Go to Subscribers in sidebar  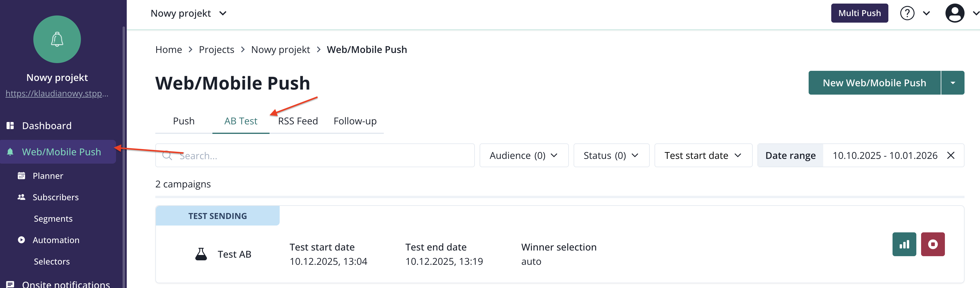(x=55, y=197)
